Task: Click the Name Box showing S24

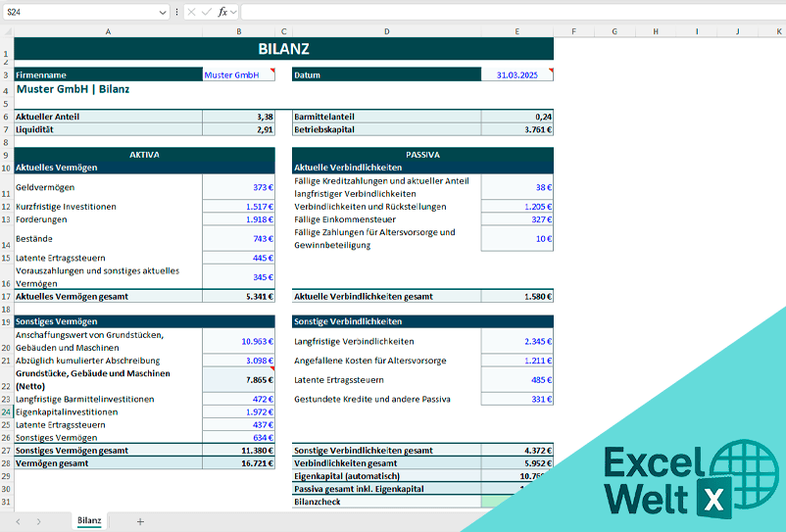Action: 78,12
